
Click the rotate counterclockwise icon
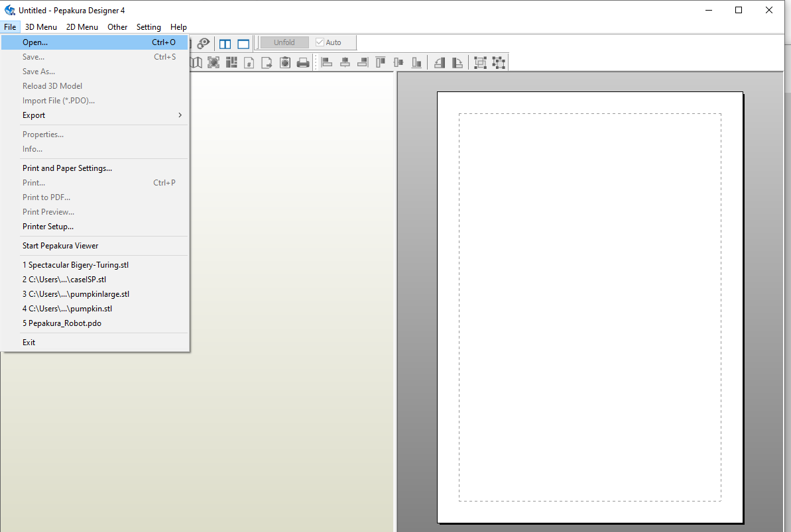(x=440, y=62)
